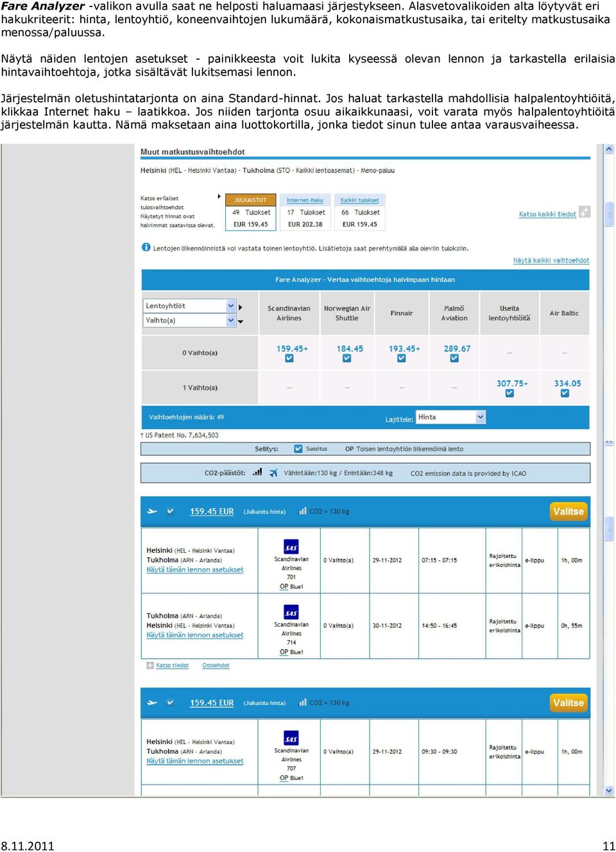
Task: Click the CO2-päästöt bar chart icon in legend
Action: (x=257, y=473)
